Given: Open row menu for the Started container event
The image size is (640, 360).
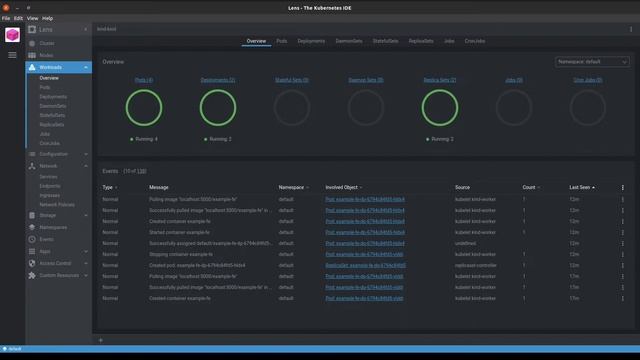Looking at the screenshot, I should point(622,232).
